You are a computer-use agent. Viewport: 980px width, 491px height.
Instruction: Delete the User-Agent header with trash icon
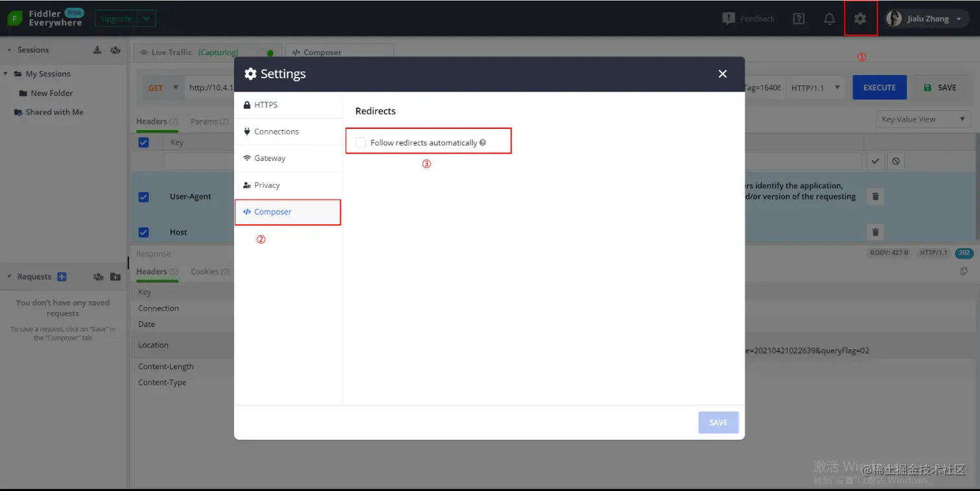coord(875,196)
